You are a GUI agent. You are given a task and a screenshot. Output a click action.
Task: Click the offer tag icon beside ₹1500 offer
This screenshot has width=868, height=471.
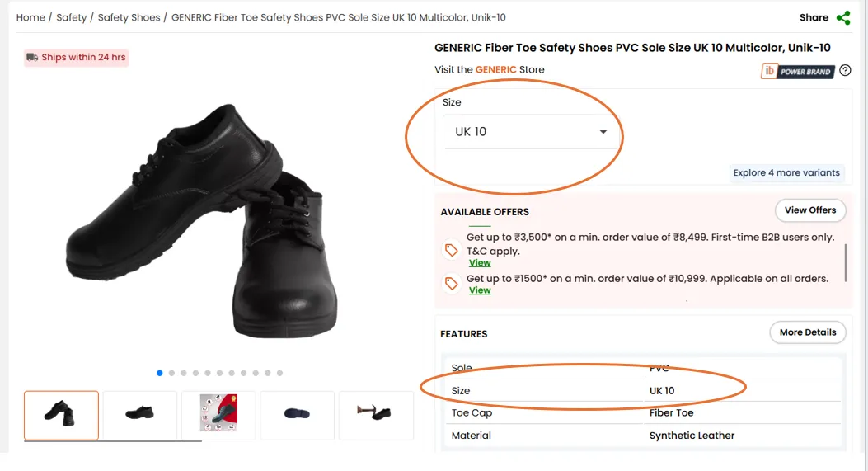click(452, 284)
